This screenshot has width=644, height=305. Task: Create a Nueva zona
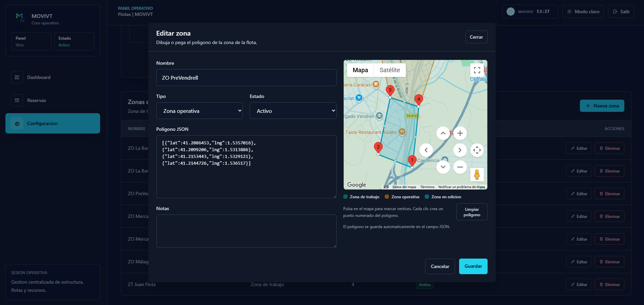[x=602, y=106]
